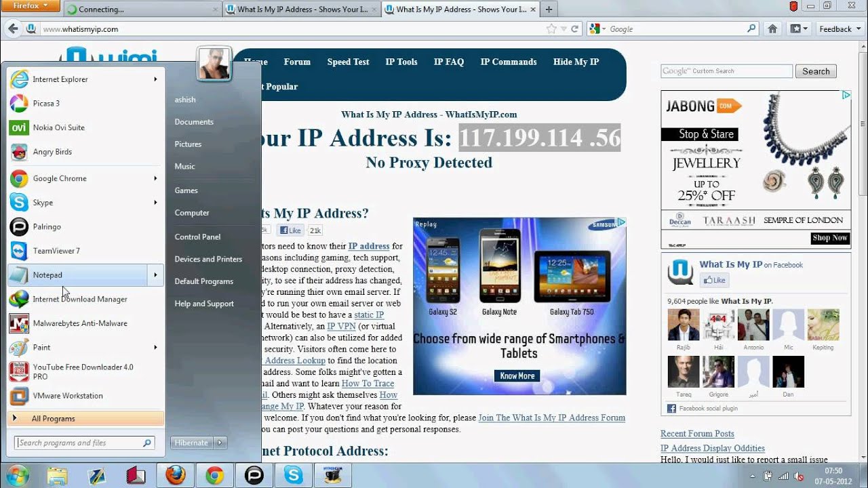Click Hide My IP nav link
Screen dimensions: 868x488
pyautogui.click(x=576, y=62)
